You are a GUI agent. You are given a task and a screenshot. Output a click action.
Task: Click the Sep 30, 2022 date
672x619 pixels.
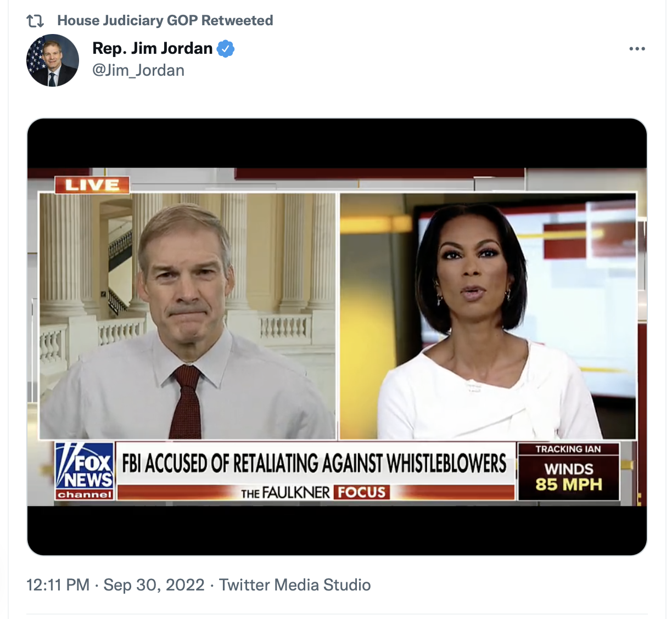(154, 585)
